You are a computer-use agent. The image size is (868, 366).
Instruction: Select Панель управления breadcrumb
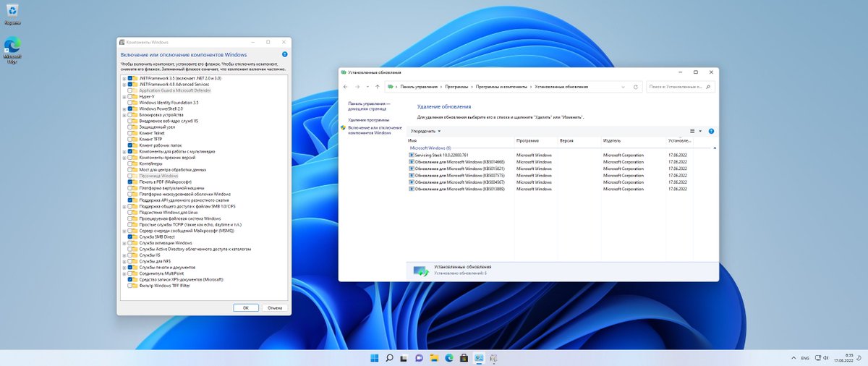[420, 87]
